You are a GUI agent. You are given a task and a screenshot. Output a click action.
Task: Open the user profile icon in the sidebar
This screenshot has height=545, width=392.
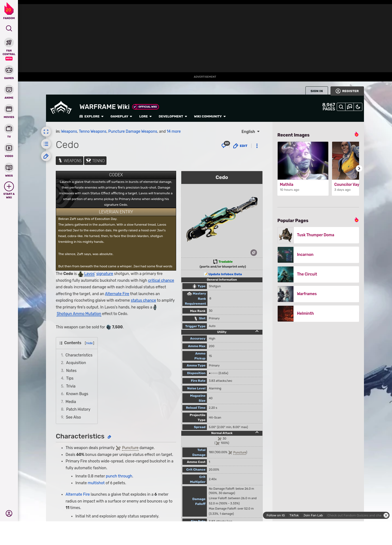click(x=9, y=513)
